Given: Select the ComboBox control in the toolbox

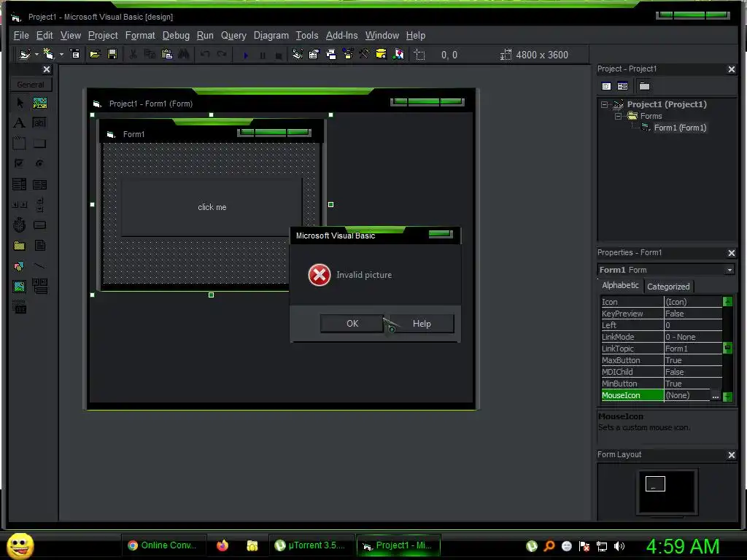Looking at the screenshot, I should (20, 184).
